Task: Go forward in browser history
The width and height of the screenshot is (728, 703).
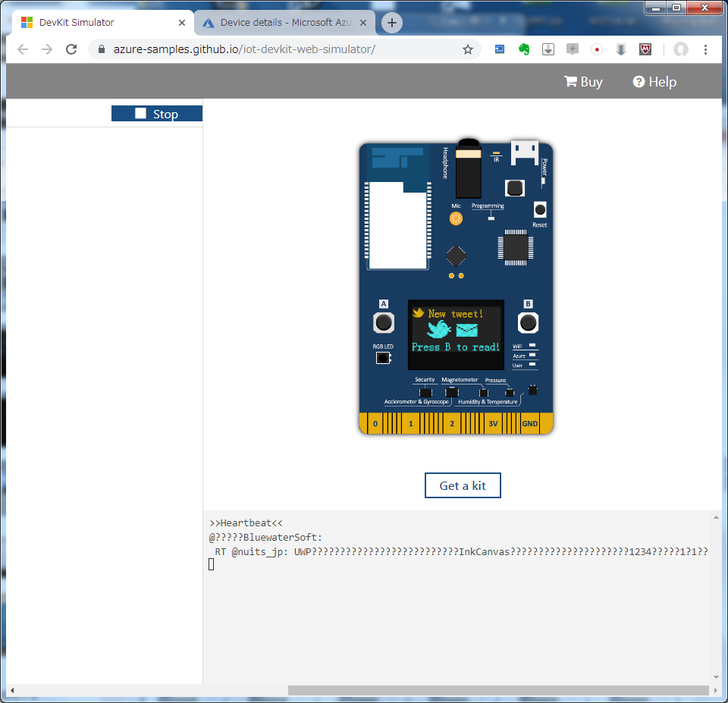Action: [x=47, y=49]
